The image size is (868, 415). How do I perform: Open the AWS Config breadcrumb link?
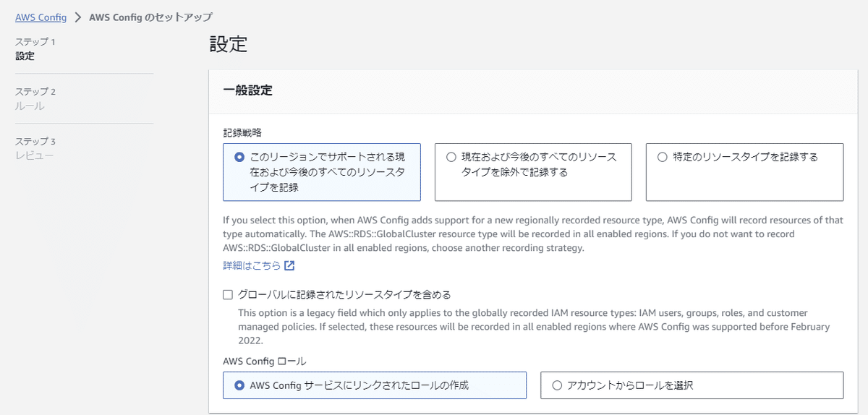41,17
